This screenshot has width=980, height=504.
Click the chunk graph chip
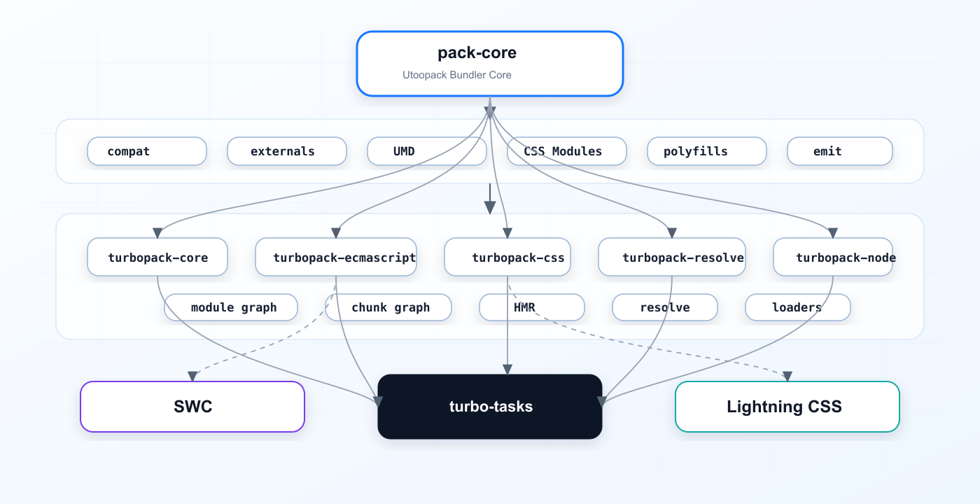point(388,307)
